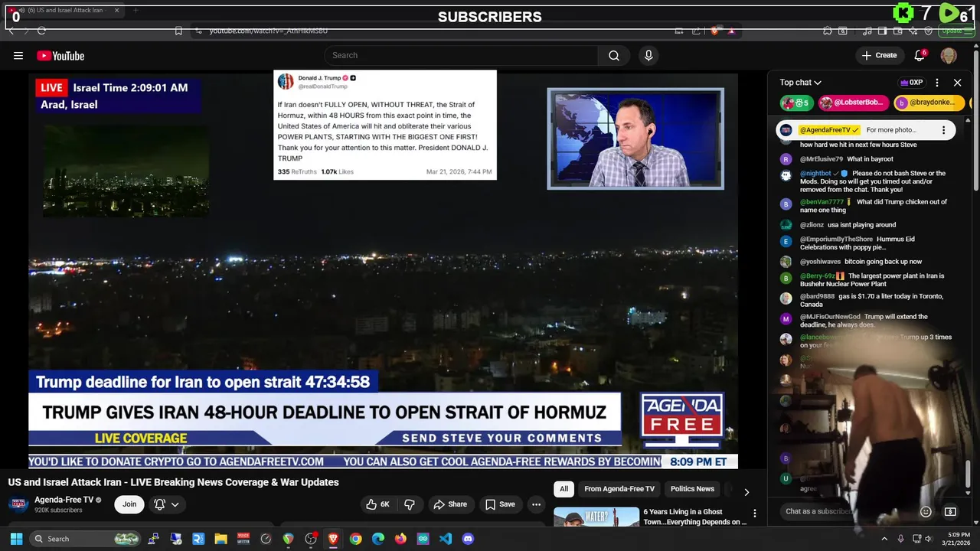Open 6 Years Living in a Ghost Town thumbnail
The image size is (980, 551).
pos(596,517)
